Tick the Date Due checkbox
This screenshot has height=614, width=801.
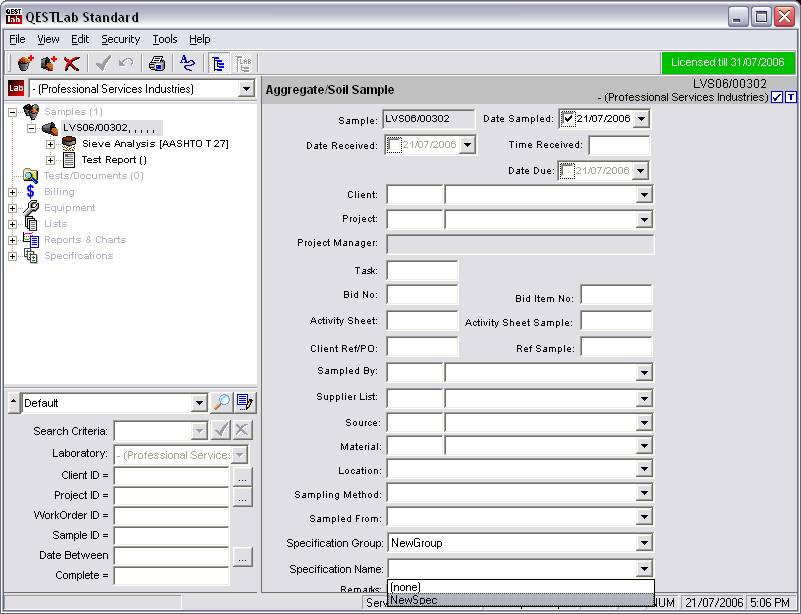pos(568,171)
